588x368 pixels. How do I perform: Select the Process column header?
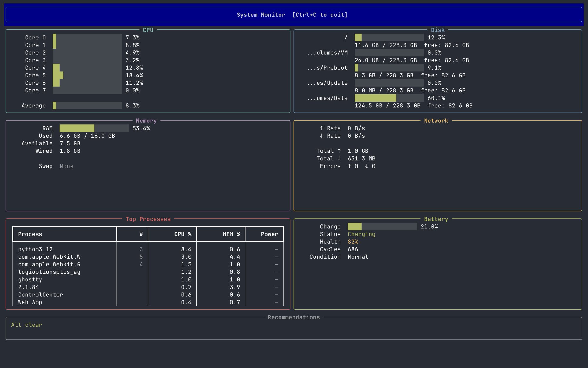tap(30, 234)
